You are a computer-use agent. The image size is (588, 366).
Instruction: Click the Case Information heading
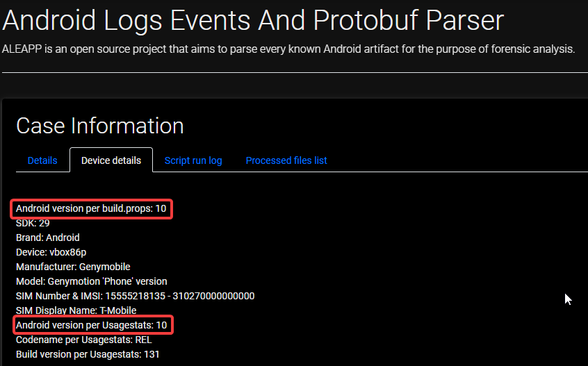coord(99,126)
